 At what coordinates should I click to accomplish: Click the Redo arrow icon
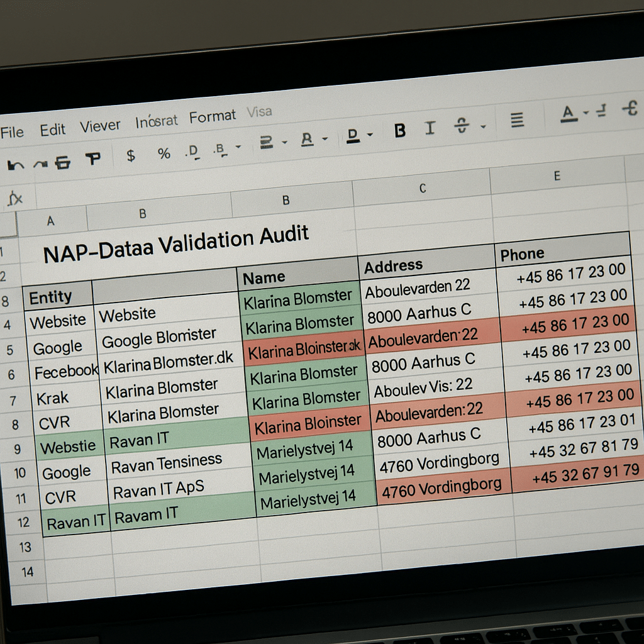coord(40,164)
